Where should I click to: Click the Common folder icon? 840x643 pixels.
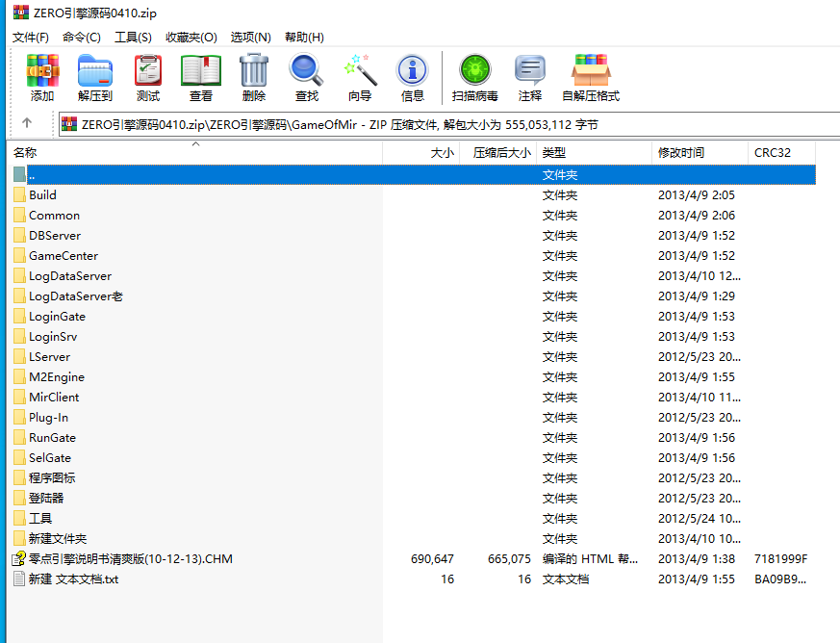pyautogui.click(x=19, y=215)
